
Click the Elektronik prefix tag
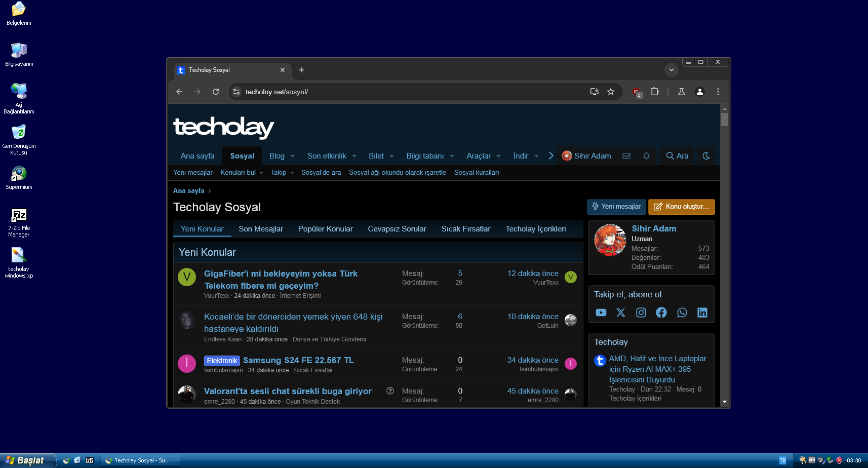(222, 361)
